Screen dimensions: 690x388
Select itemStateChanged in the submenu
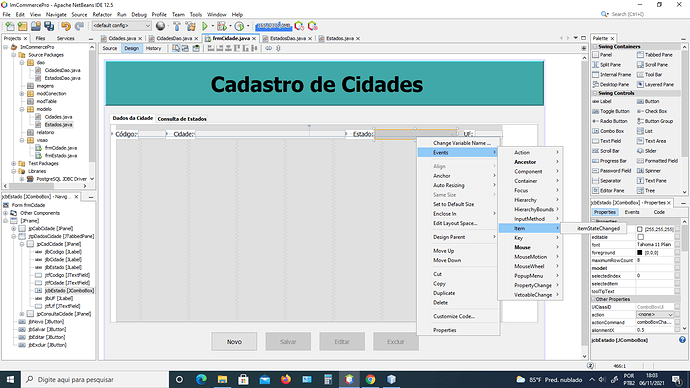(x=598, y=228)
